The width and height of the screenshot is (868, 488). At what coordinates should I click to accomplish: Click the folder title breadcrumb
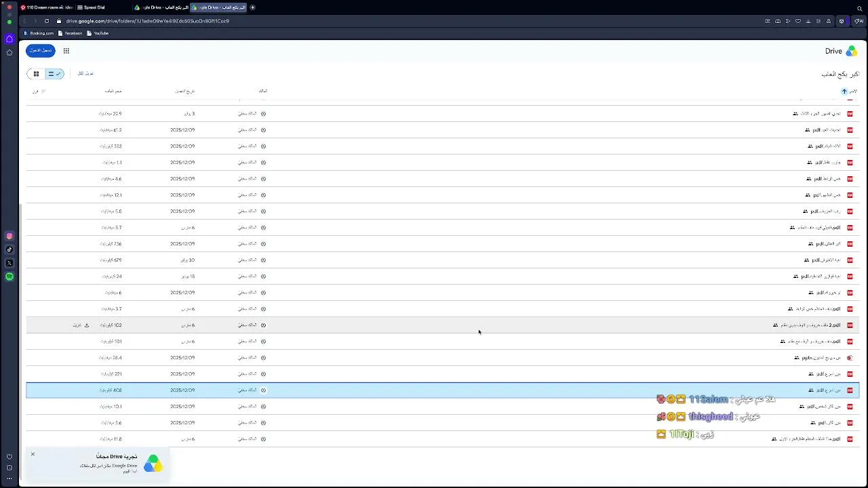pos(840,74)
